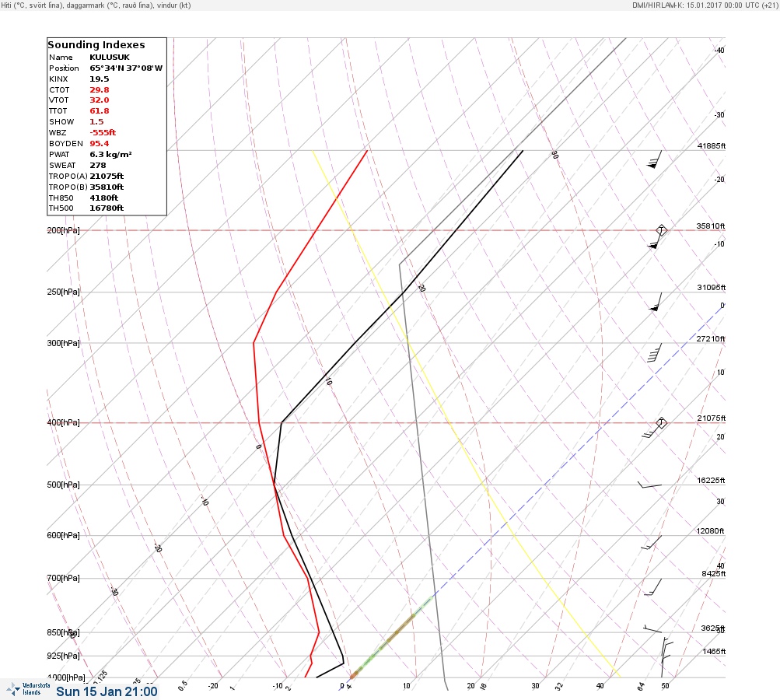Click the 500[hPa] pressure label
This screenshot has width=780, height=700.
coord(63,485)
